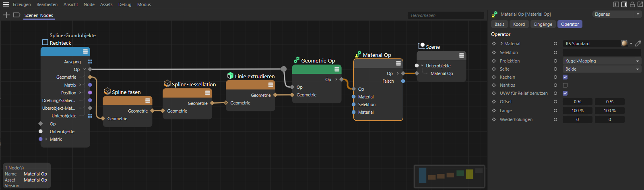This screenshot has width=644, height=190.
Task: Open the Seite dropdown showing Beide
Action: click(601, 69)
